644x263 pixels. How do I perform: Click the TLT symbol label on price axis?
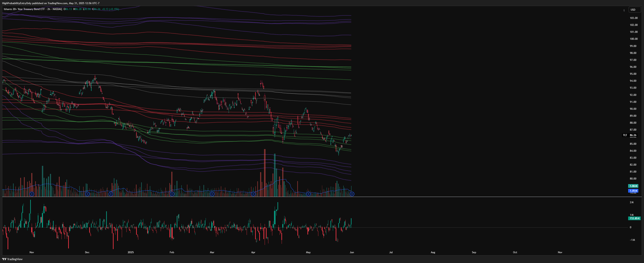pyautogui.click(x=625, y=135)
